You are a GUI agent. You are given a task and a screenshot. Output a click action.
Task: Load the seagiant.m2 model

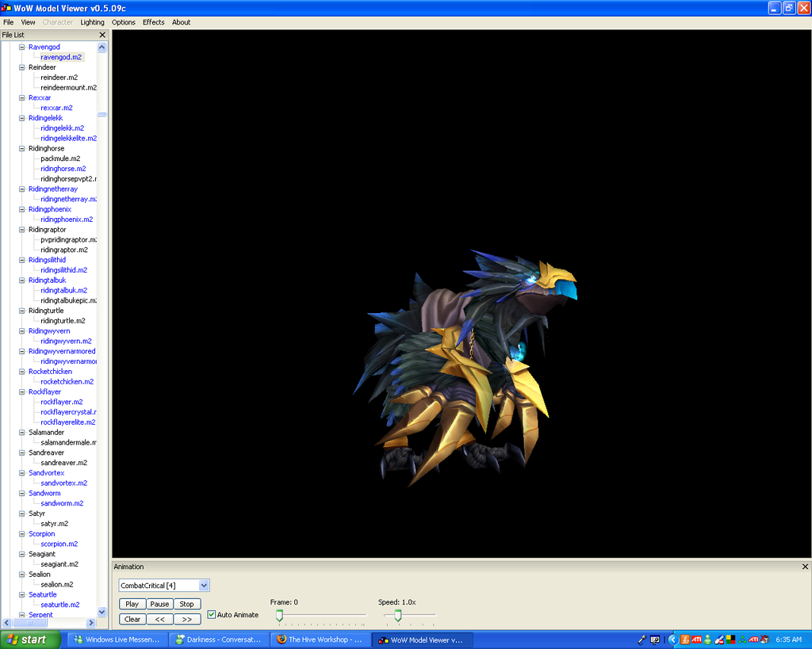59,564
